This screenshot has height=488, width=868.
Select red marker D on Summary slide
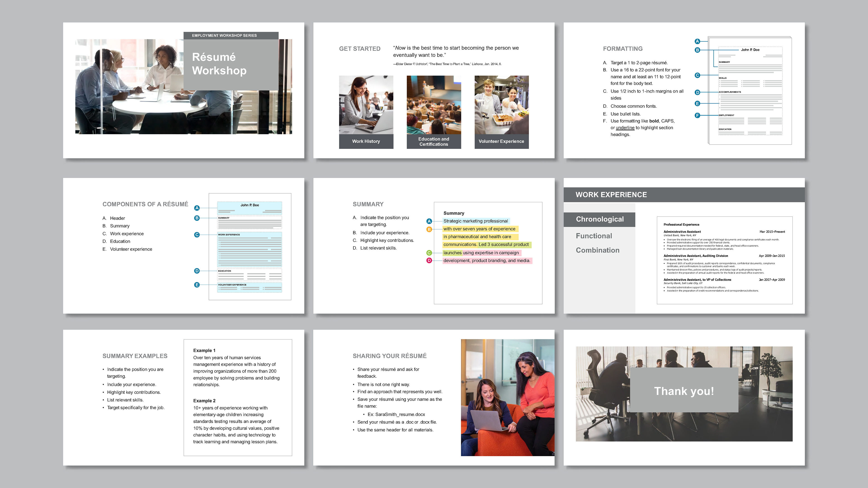click(x=429, y=261)
